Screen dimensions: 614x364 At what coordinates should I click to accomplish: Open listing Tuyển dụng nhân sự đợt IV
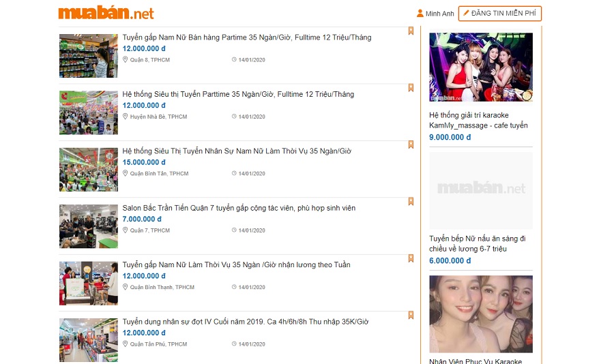(x=246, y=322)
